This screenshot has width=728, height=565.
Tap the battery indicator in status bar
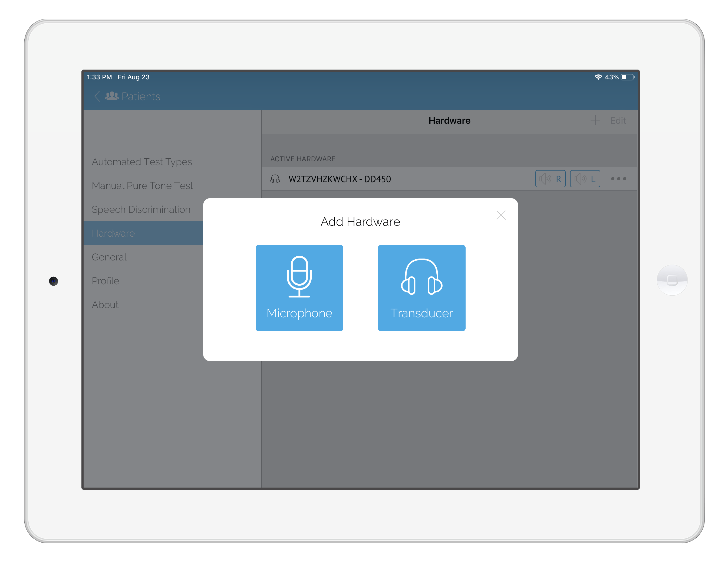627,77
